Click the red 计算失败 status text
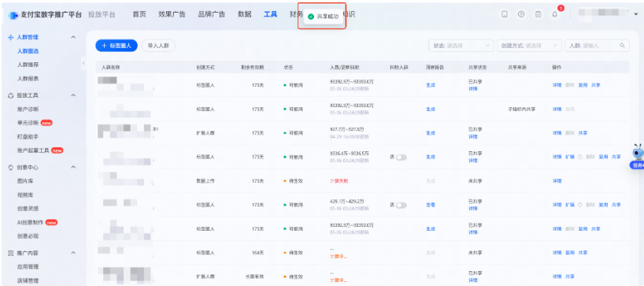The width and height of the screenshot is (644, 286). tap(339, 180)
